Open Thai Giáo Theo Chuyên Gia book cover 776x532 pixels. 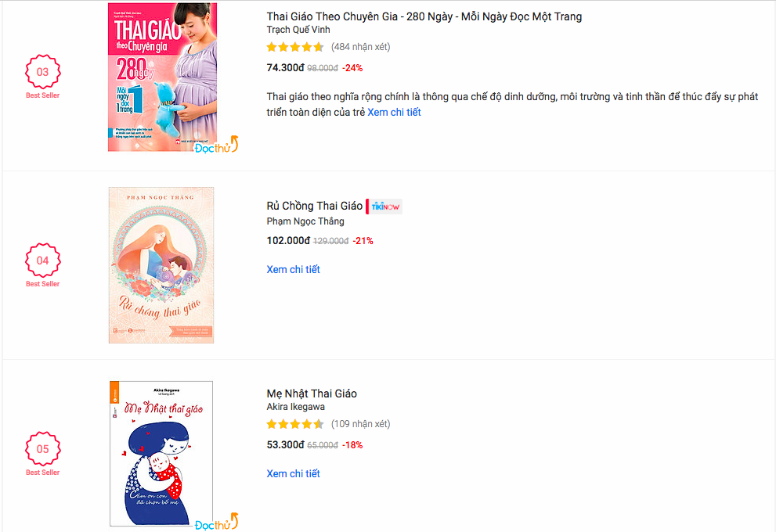coord(162,77)
